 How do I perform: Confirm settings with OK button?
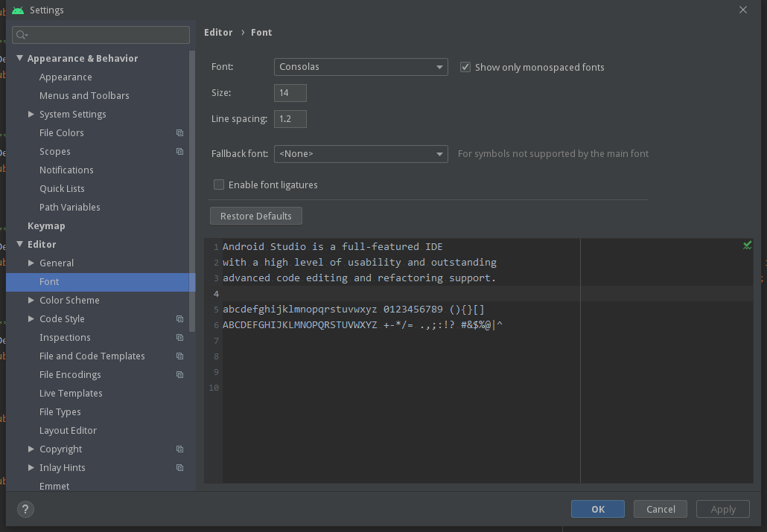pyautogui.click(x=598, y=509)
